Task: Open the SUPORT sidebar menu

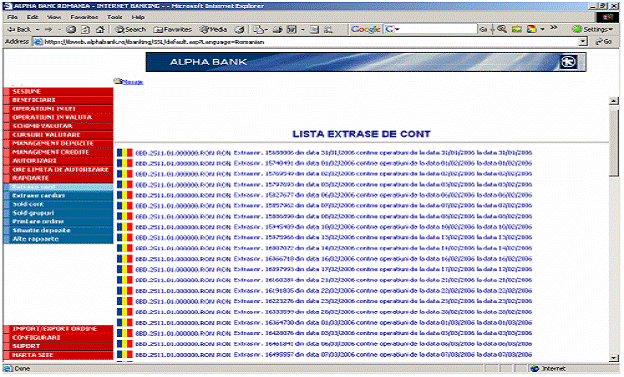Action: pyautogui.click(x=58, y=346)
